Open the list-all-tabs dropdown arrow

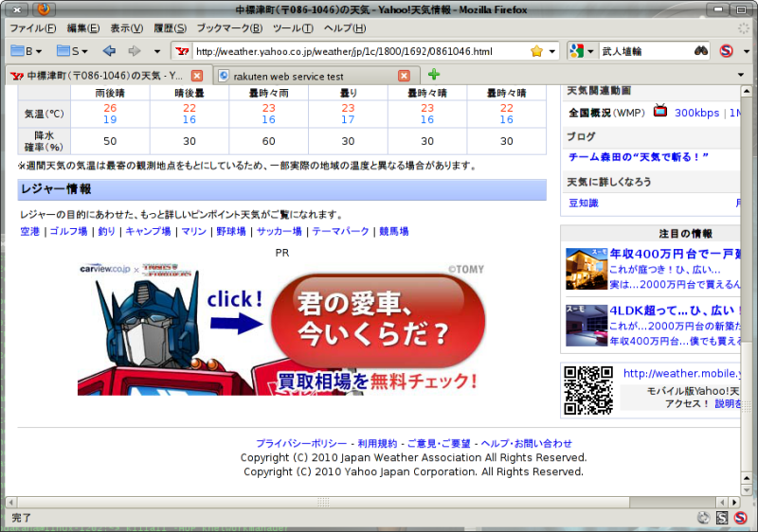pos(741,75)
